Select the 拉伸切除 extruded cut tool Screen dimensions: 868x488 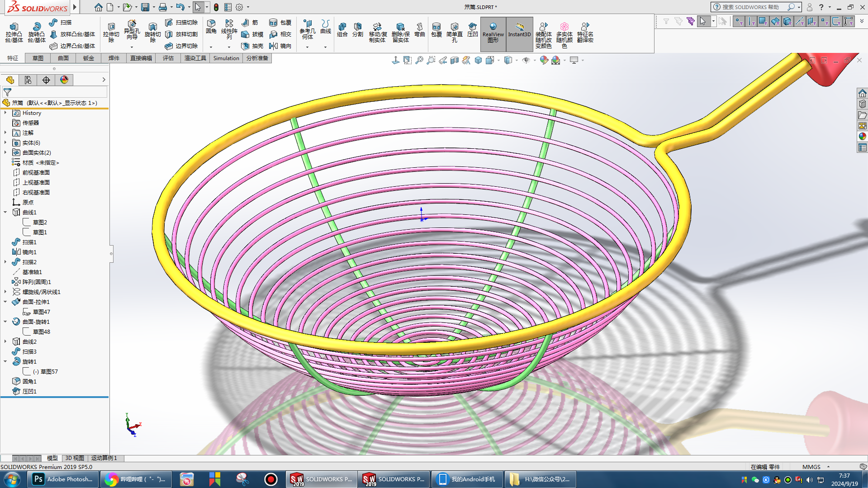[x=111, y=33]
